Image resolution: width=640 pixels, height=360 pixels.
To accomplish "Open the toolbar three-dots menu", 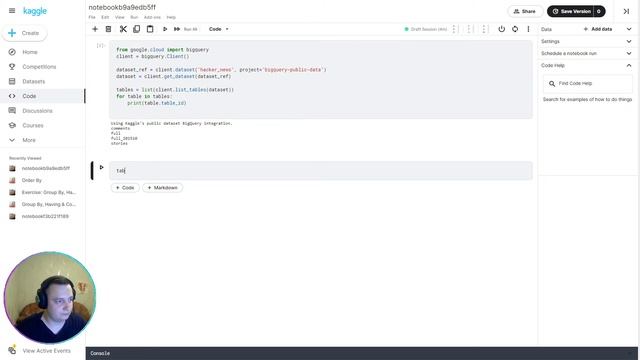I will 528,29.
